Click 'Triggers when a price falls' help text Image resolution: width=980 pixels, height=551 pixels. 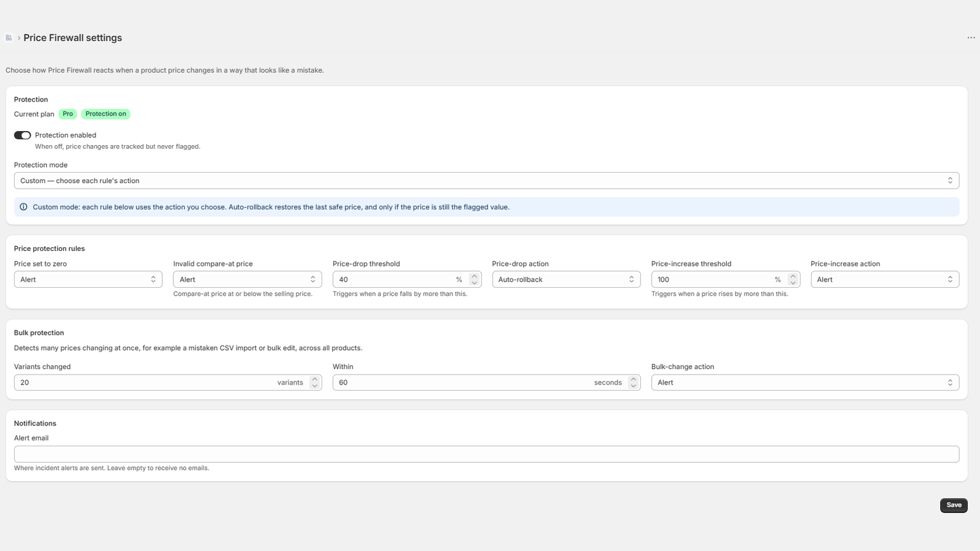400,294
